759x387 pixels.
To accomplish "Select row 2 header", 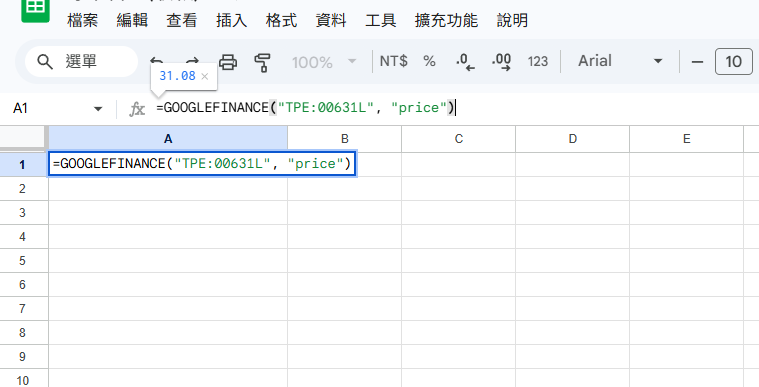I will pos(23,188).
